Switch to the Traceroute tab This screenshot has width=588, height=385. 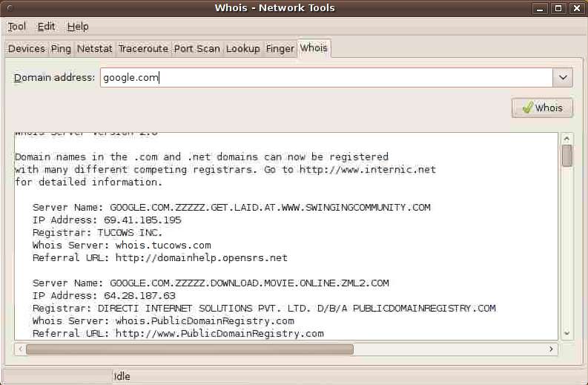pos(143,49)
